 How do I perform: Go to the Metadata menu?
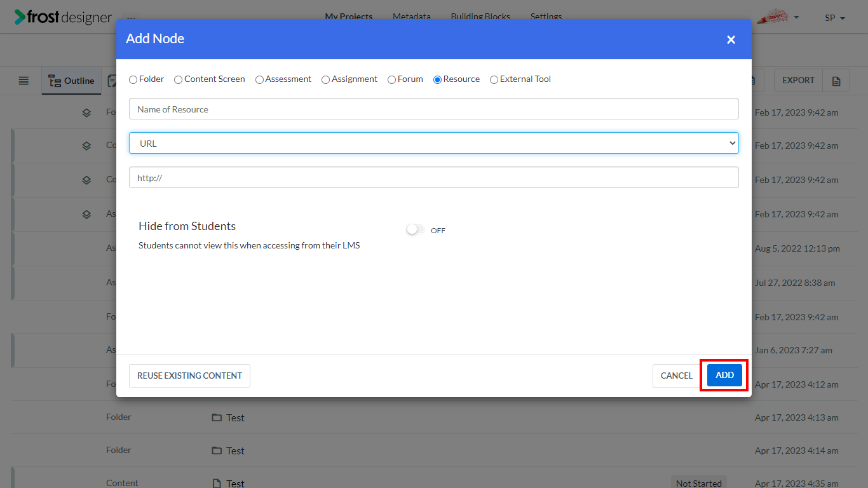411,17
